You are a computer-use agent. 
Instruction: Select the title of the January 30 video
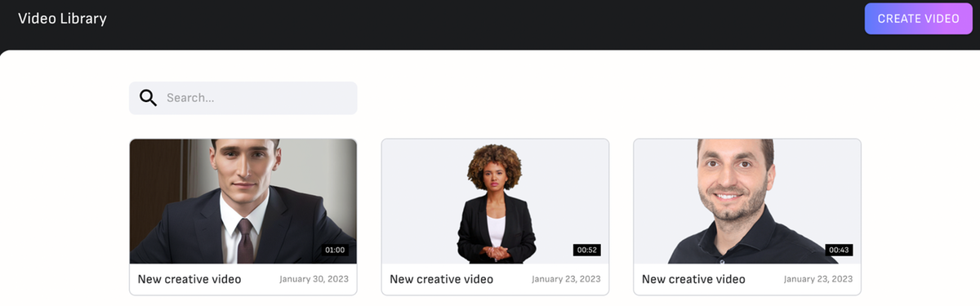pos(189,279)
